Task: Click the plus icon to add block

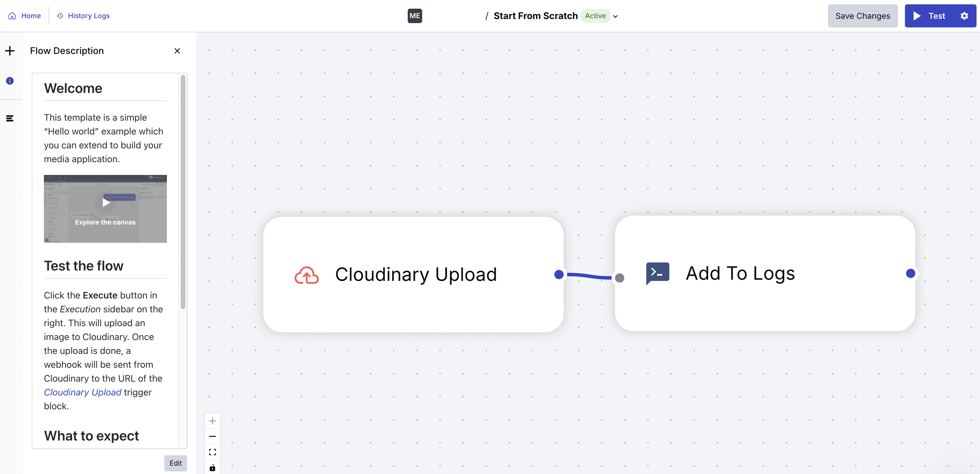Action: (10, 51)
